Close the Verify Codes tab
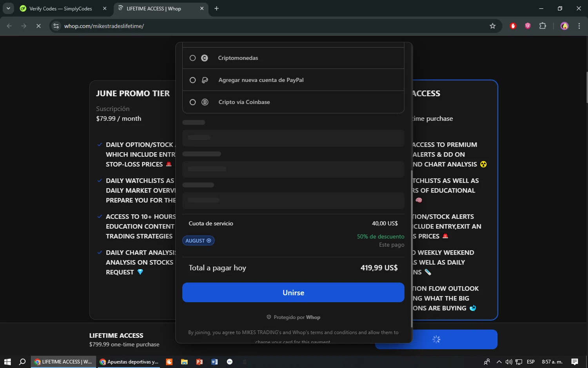This screenshot has height=368, width=588. click(x=105, y=9)
